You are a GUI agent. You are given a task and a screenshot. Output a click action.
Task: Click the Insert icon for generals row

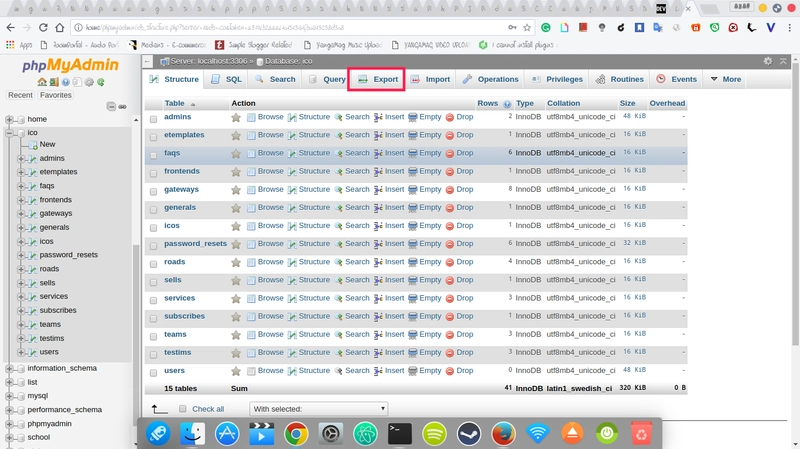pyautogui.click(x=378, y=208)
